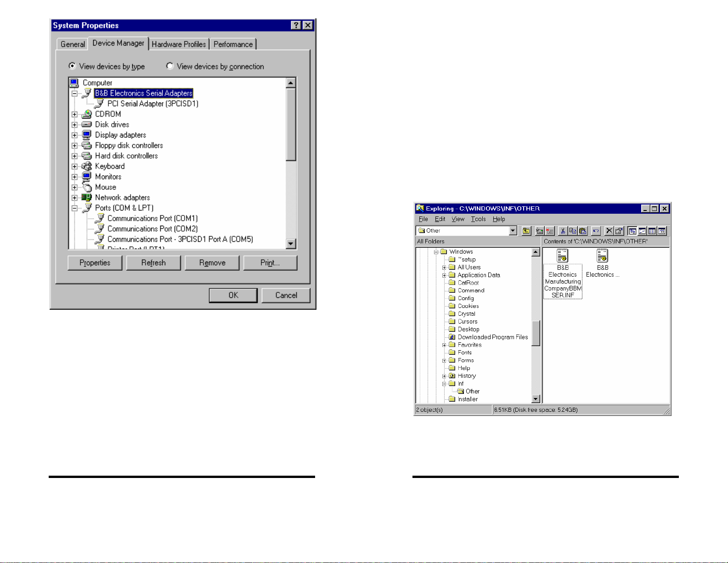Screen dimensions: 728x563
Task: Select Communications Port (COM2)
Action: tap(152, 229)
